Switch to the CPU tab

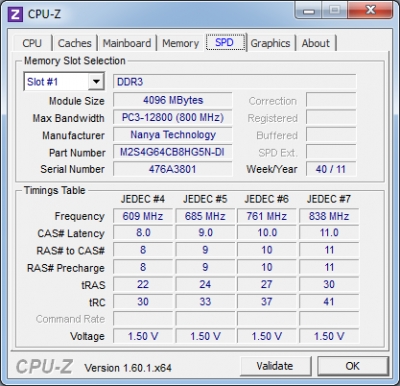[32, 43]
